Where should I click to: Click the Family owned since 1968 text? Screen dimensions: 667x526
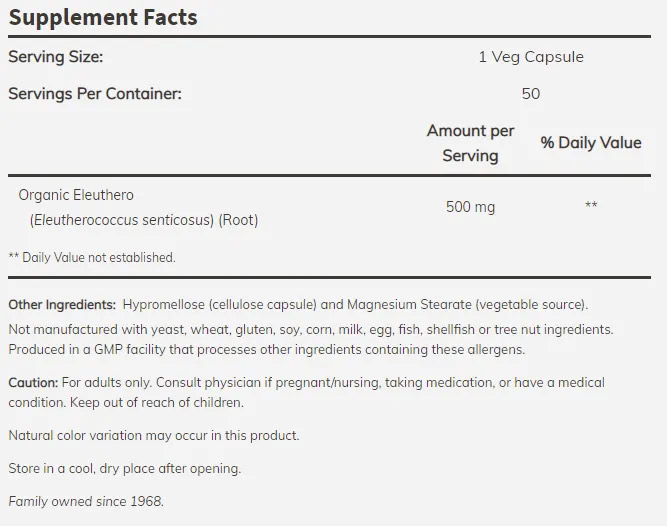pos(86,501)
